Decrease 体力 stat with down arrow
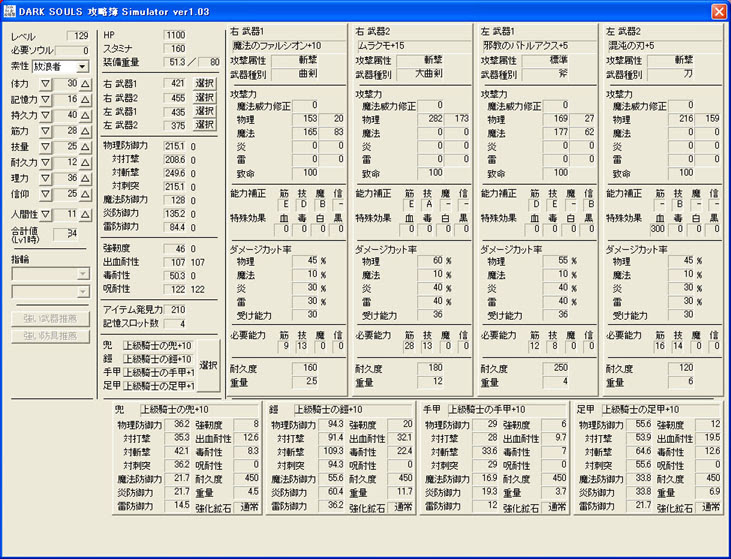Viewport: 731px width, 559px height. tap(45, 84)
